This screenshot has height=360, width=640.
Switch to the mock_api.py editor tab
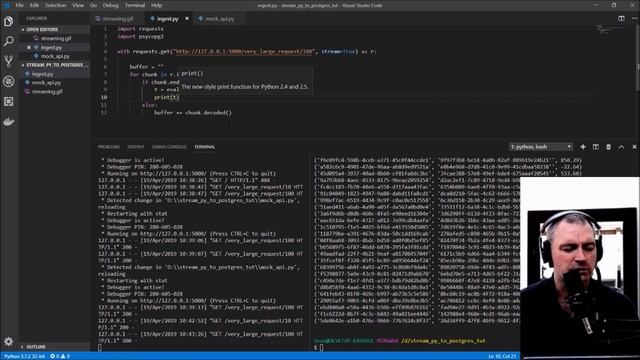pyautogui.click(x=219, y=19)
